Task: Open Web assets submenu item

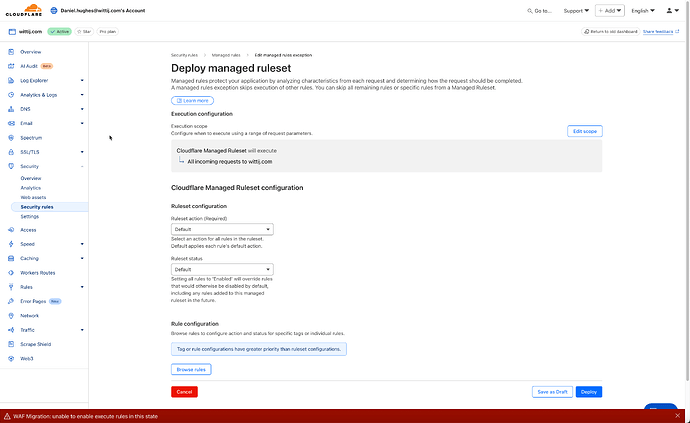Action: pos(33,197)
